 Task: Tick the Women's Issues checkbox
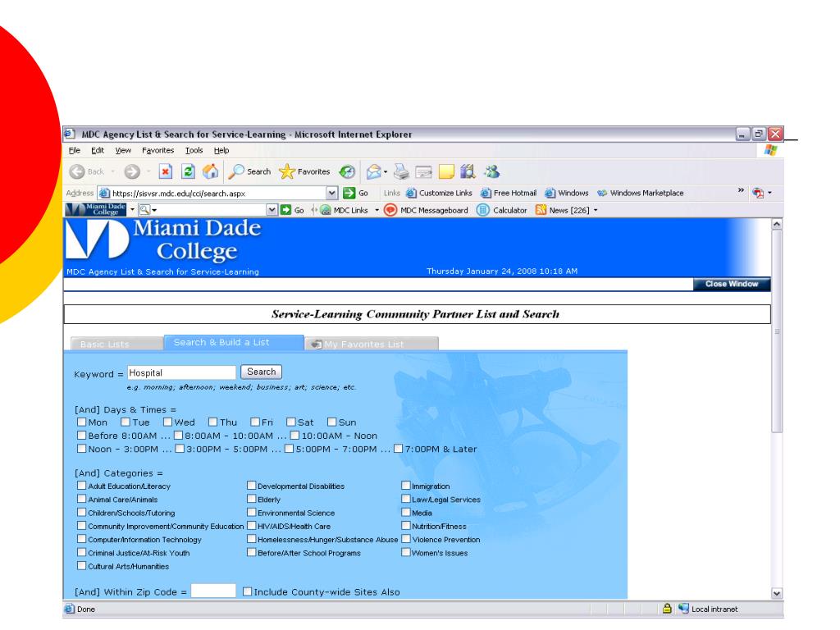[x=405, y=552]
